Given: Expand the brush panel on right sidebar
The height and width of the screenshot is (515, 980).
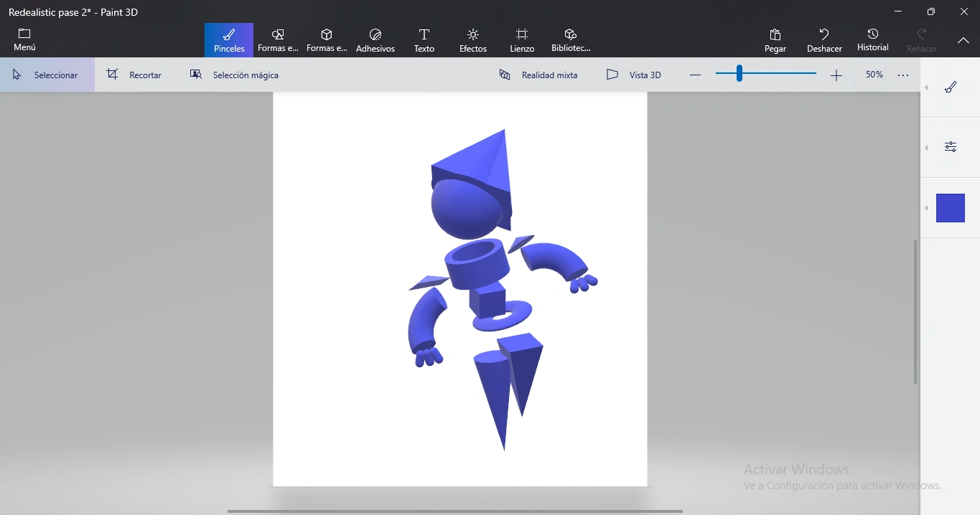Looking at the screenshot, I should 950,88.
